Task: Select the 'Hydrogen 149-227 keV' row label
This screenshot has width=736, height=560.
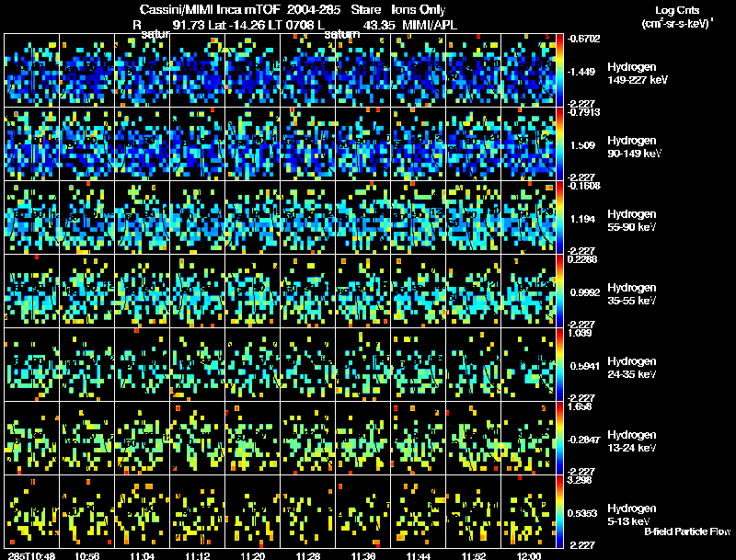Action: (637, 74)
